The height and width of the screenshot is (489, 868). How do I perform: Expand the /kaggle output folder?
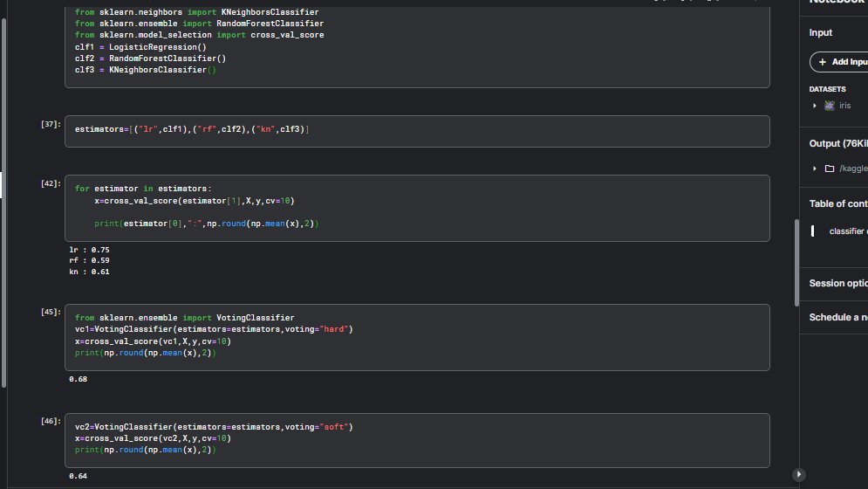pos(814,169)
